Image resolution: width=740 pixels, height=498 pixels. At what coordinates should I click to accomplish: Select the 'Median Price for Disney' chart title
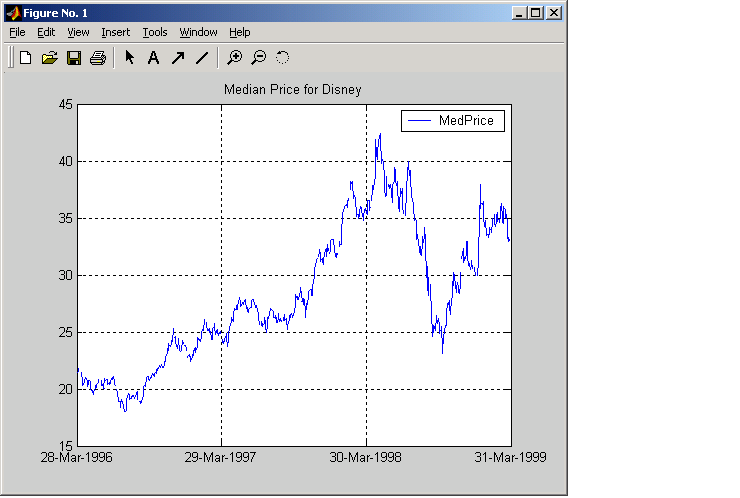pos(293,90)
